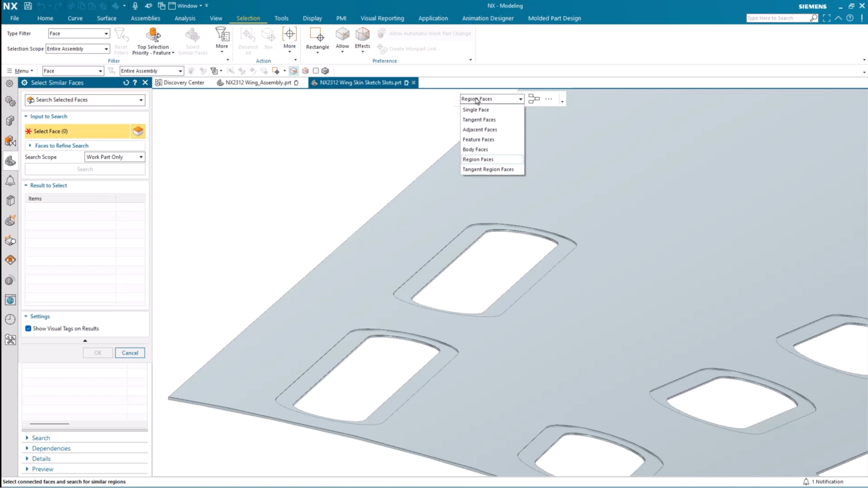Collapse the Result to Select section
868x488 pixels.
48,185
